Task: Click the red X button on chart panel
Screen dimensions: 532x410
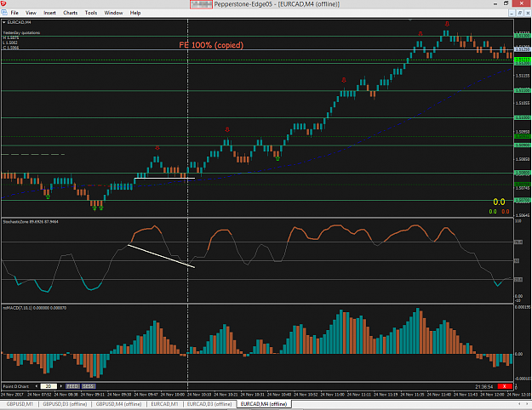Action: (x=505, y=386)
